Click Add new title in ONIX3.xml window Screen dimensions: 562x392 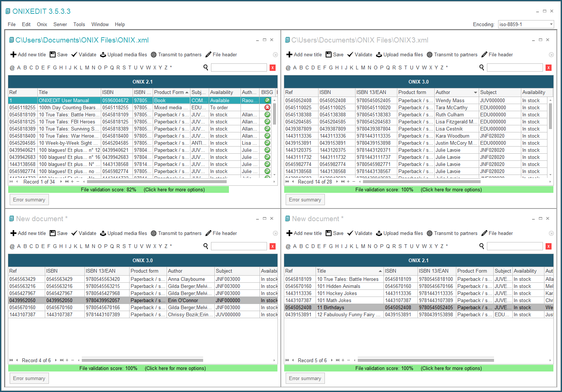(304, 54)
